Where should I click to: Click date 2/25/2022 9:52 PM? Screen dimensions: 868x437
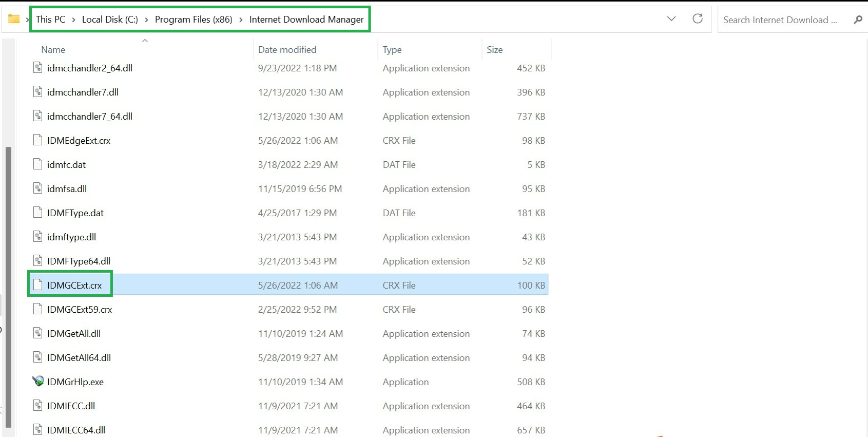297,309
